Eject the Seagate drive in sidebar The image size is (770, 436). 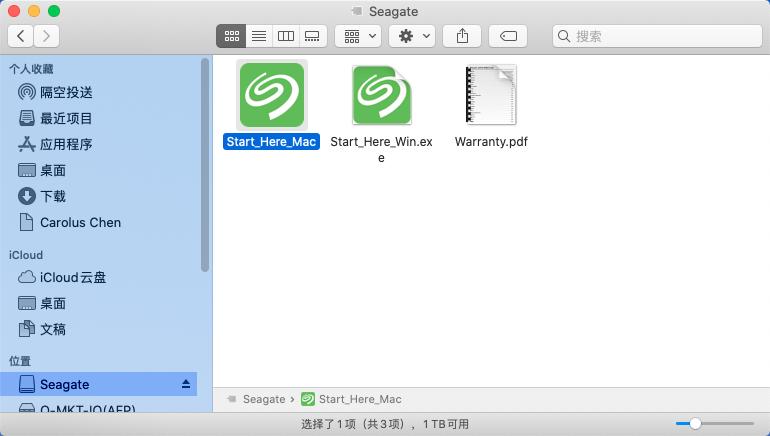pos(185,384)
